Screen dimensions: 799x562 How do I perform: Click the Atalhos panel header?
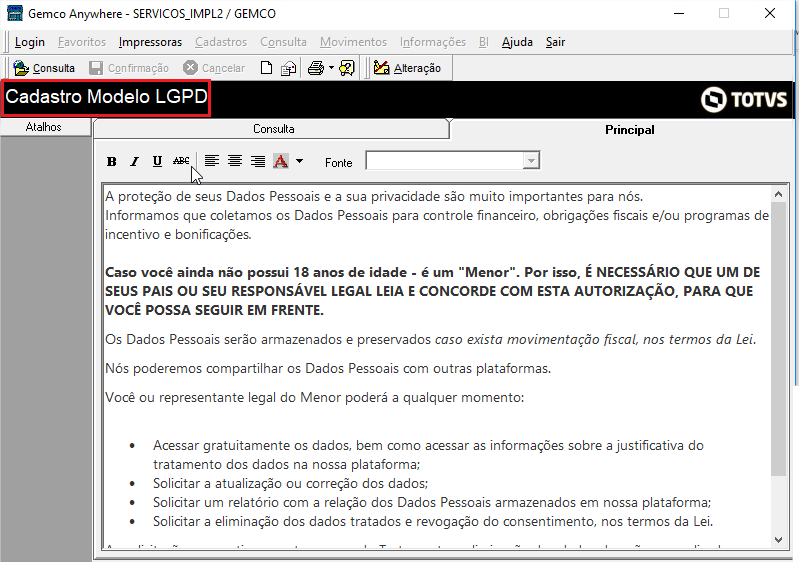click(x=45, y=127)
